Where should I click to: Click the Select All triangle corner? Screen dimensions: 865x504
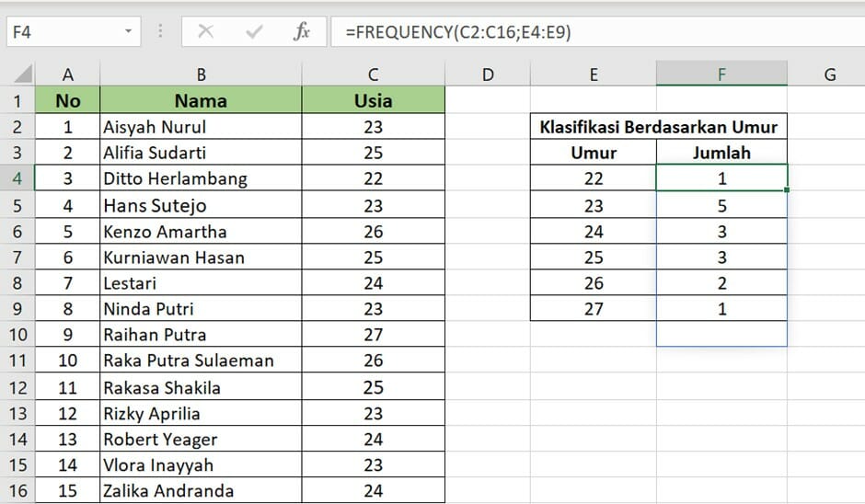(x=23, y=74)
